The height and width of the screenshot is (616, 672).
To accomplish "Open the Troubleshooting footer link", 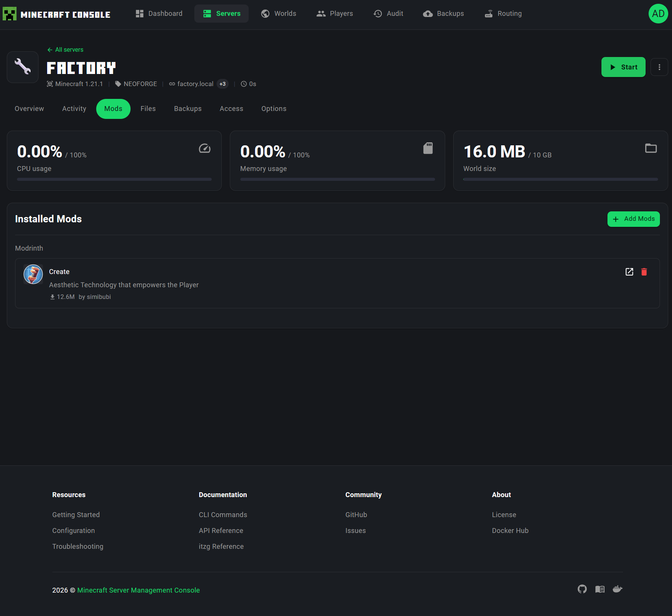I will [78, 547].
